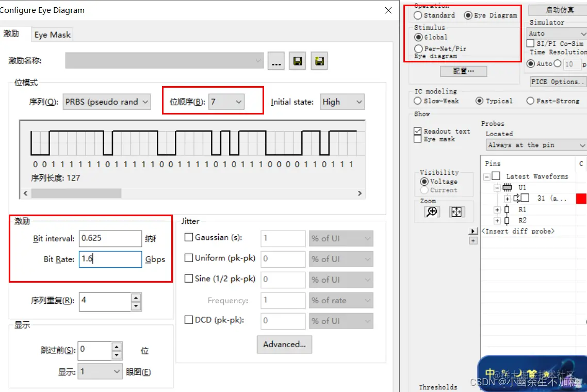Increase 序列重复 with the up arrow
This screenshot has width=587, height=392.
[x=136, y=298]
